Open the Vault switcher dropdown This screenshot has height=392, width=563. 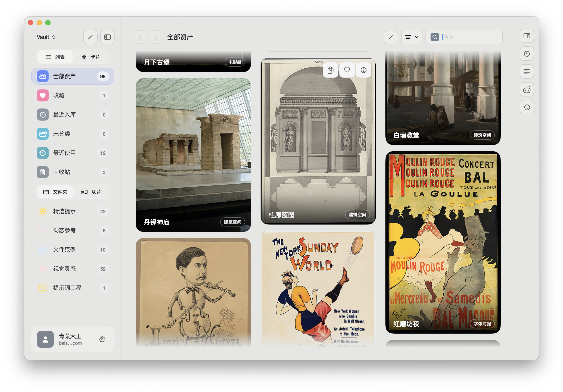(46, 37)
